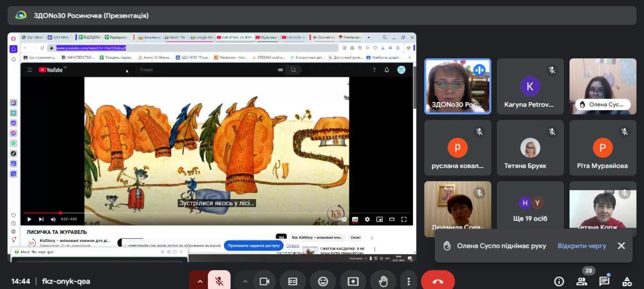Switch to 'Мультики' browser tab
The image size is (644, 289).
pos(267,37)
